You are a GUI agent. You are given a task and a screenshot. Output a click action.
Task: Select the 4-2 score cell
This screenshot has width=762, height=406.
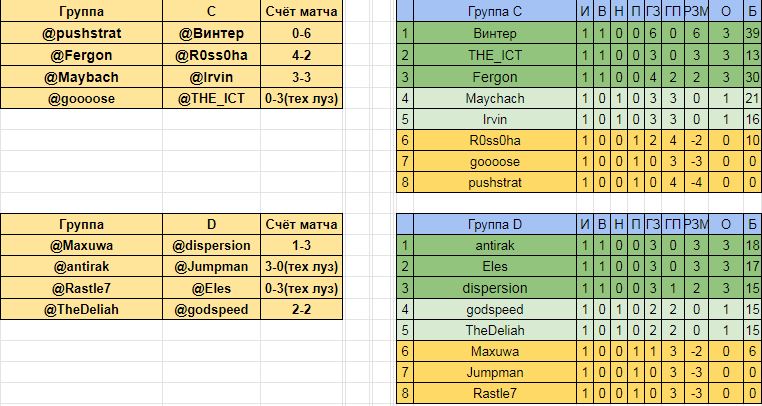click(x=301, y=56)
